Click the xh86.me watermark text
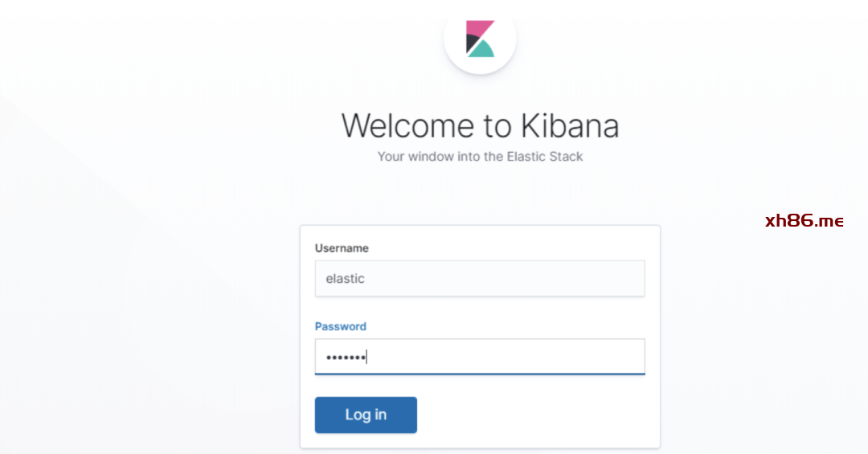 804,221
